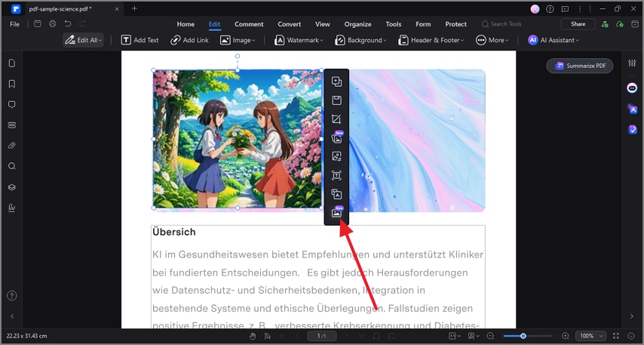Open the signatures panel
This screenshot has width=644, height=345.
coord(12,208)
